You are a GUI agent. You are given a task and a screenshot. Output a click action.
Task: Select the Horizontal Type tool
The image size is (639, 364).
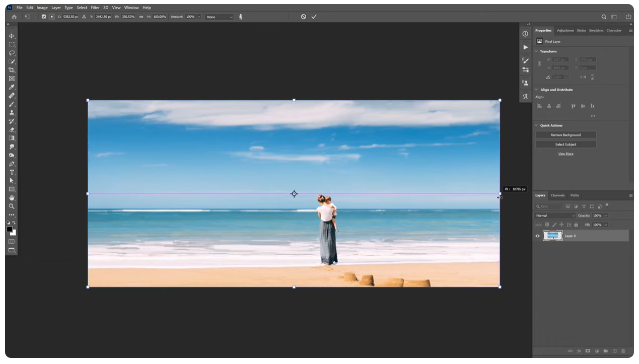point(12,172)
